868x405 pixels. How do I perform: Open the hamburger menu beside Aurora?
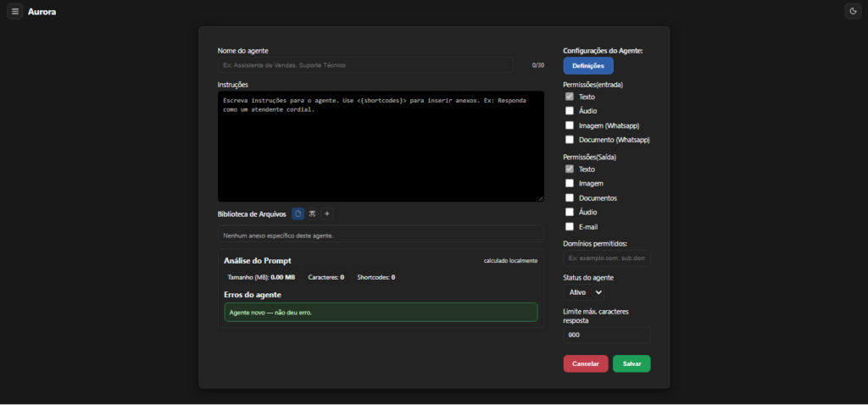click(14, 12)
